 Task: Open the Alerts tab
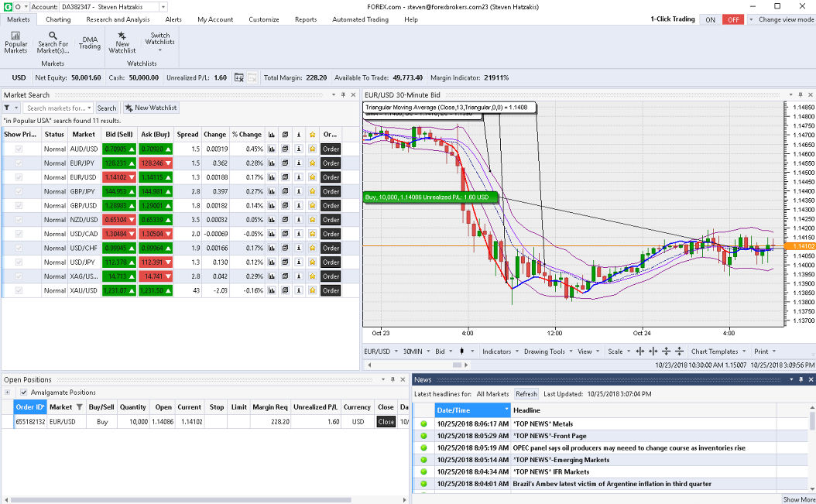173,19
